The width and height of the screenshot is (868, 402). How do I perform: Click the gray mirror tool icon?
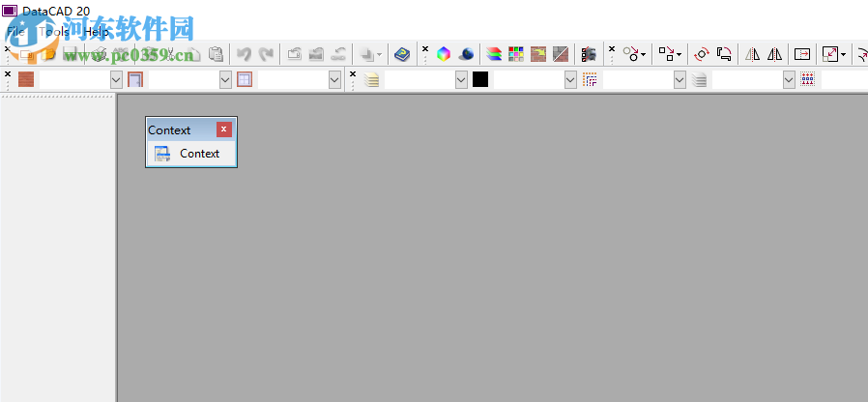(x=752, y=54)
